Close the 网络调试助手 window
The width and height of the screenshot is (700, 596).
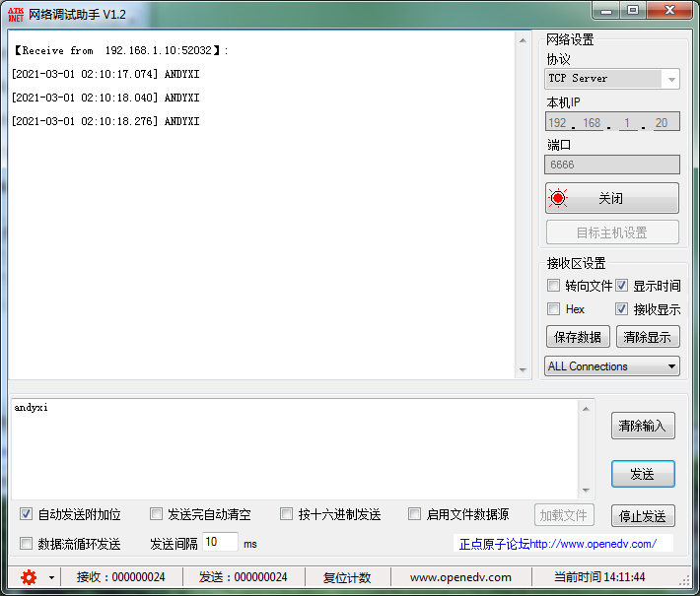point(669,10)
